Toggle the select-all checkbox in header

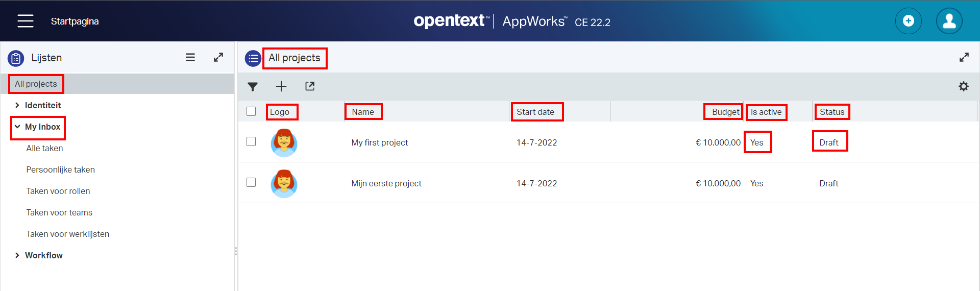coord(251,111)
